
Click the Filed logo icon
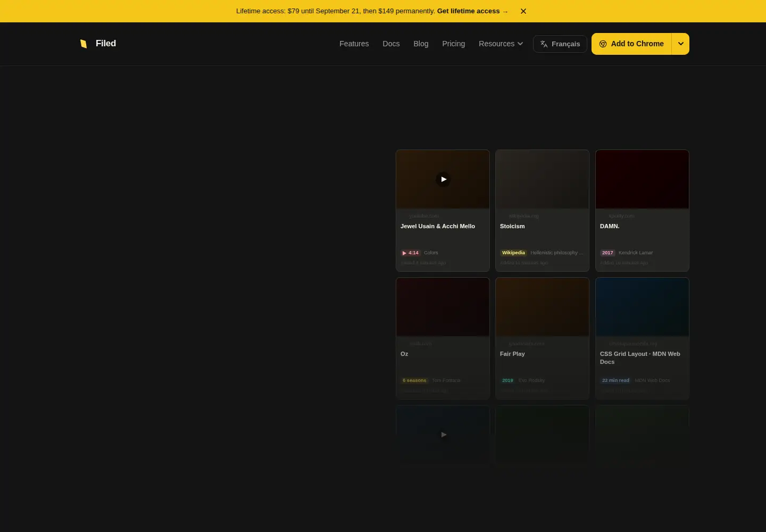(84, 44)
